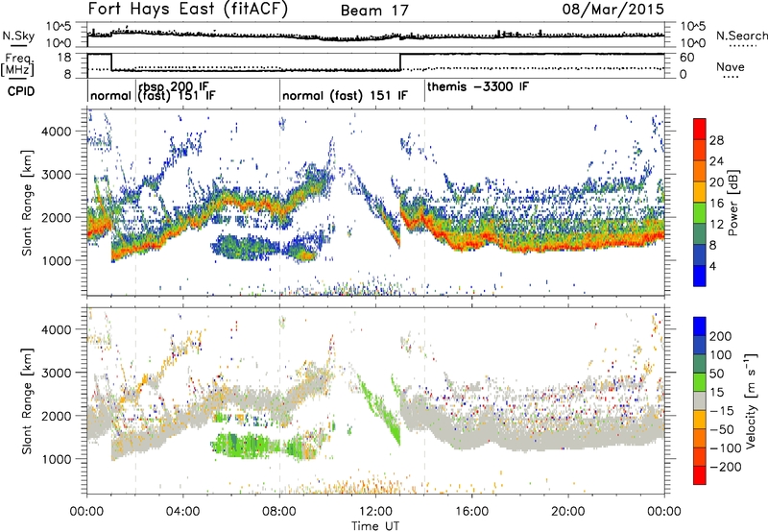Select the "04:00" time tick label

[183, 512]
